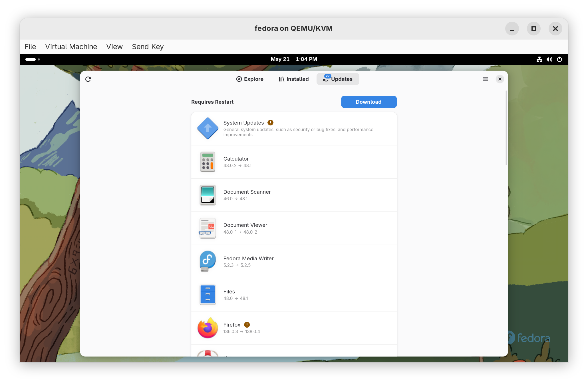Click the Files app icon
This screenshot has width=588, height=384.
pos(208,295)
